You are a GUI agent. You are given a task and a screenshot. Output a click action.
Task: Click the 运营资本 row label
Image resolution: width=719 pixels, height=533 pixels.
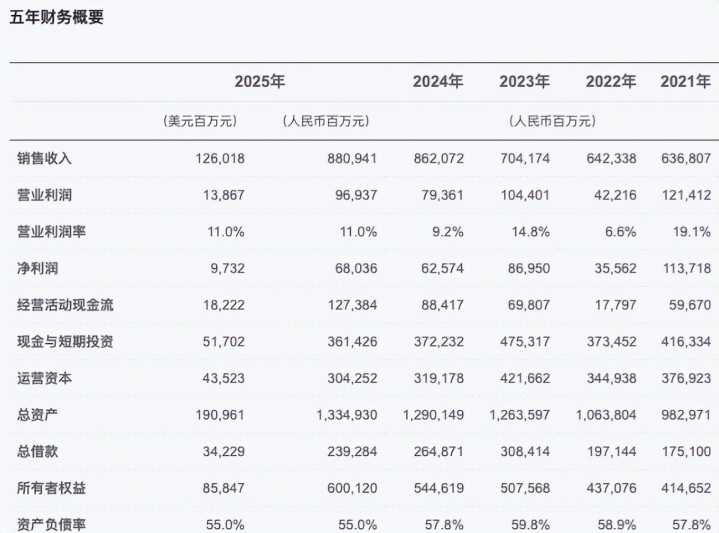[x=44, y=378]
